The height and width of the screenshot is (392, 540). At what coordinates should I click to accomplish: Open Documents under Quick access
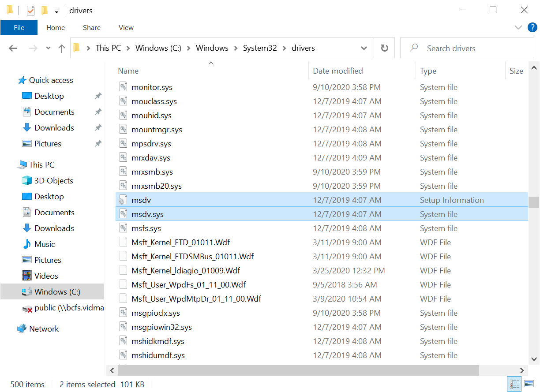point(54,112)
